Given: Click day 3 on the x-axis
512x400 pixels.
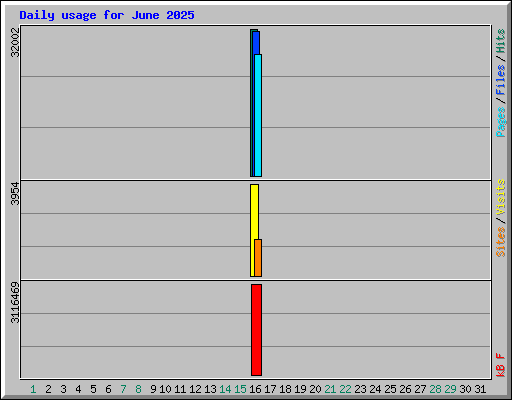Looking at the screenshot, I should click(x=63, y=389).
